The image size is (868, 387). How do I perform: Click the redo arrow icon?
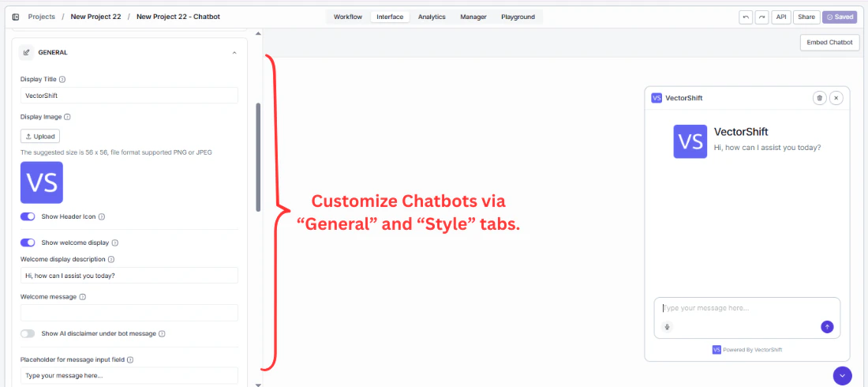(x=762, y=17)
